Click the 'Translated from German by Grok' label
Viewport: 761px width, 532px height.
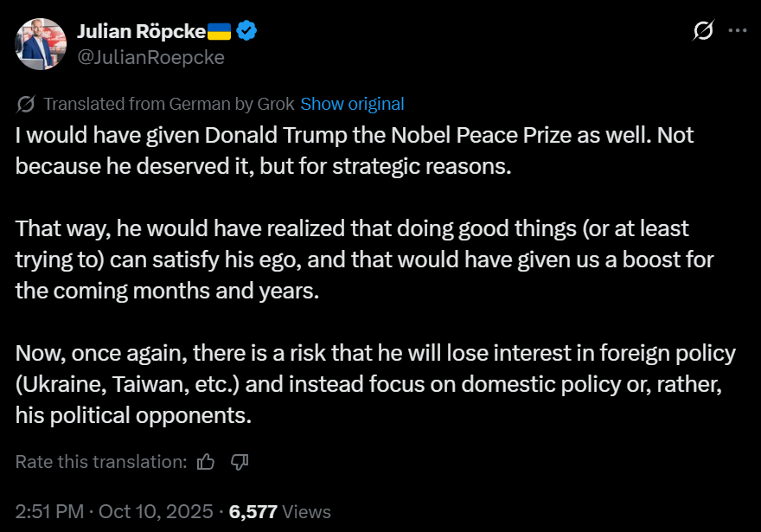pyautogui.click(x=168, y=104)
